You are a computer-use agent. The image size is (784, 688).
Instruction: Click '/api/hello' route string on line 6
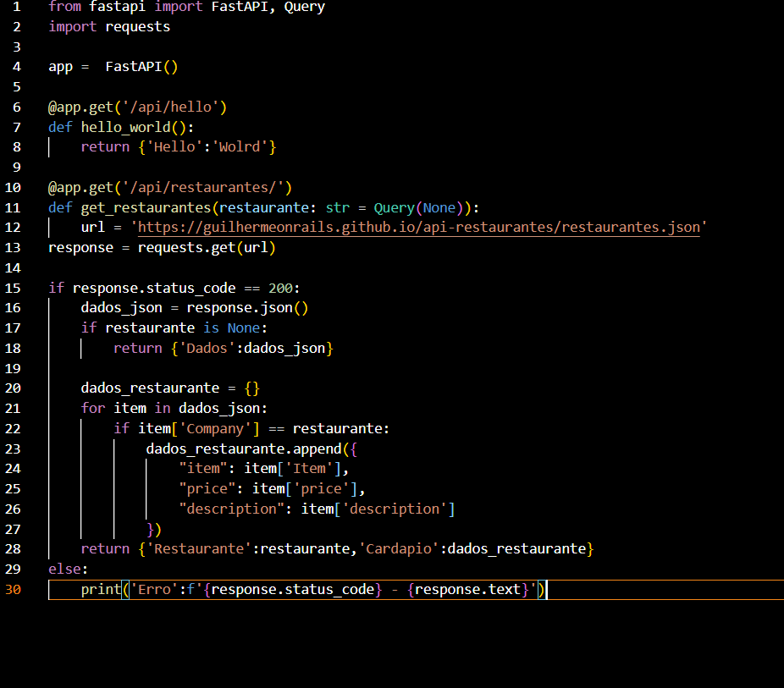pyautogui.click(x=170, y=107)
